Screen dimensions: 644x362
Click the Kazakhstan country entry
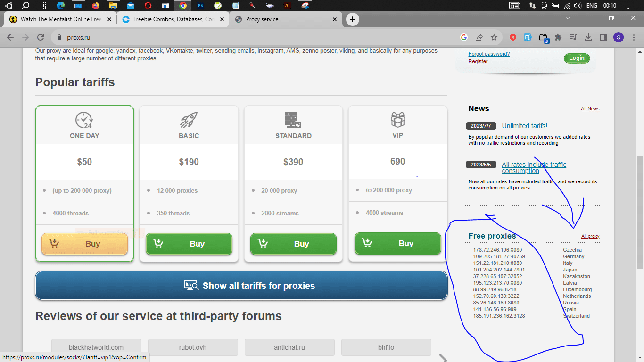pos(577,276)
